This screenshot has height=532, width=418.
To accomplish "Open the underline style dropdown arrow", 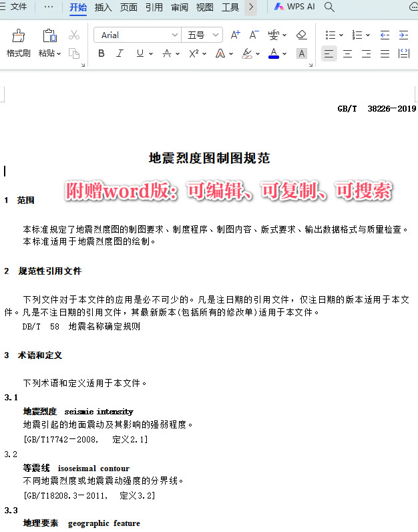I will pos(151,53).
